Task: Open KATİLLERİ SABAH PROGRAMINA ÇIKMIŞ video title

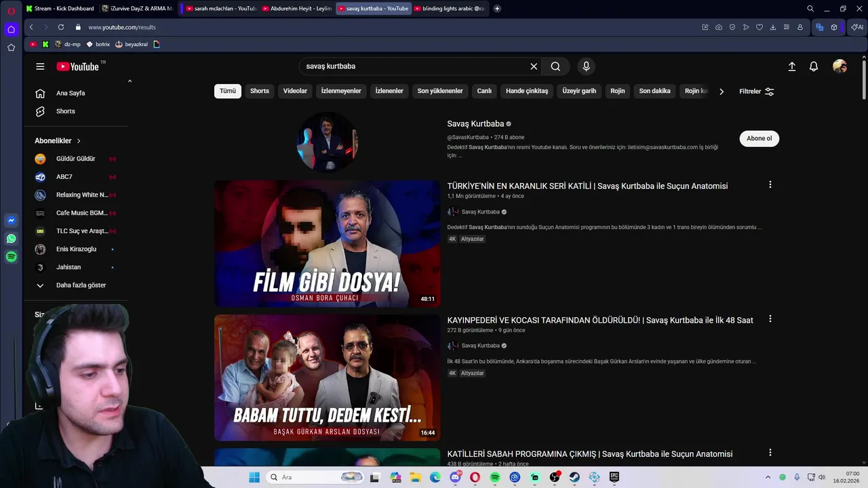Action: (590, 454)
